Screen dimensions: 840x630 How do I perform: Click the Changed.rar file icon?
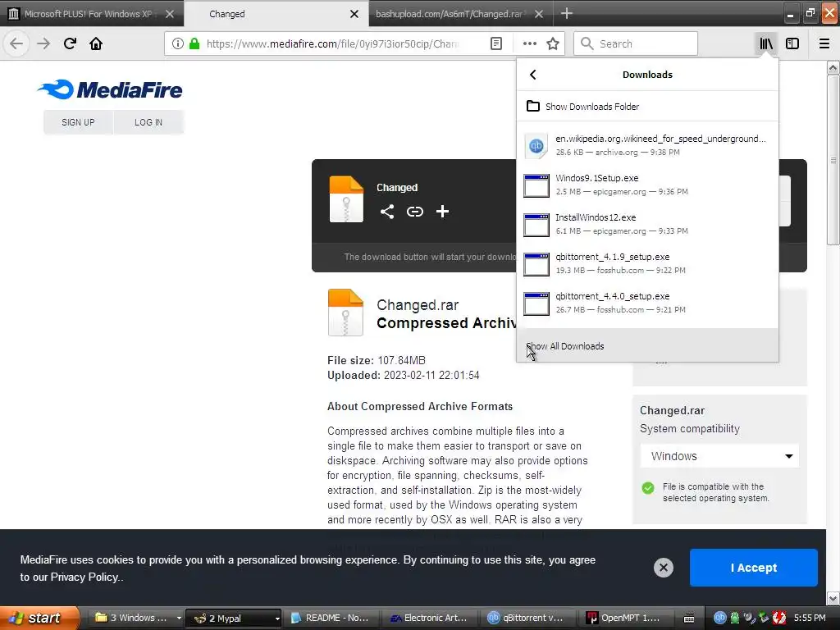click(345, 313)
